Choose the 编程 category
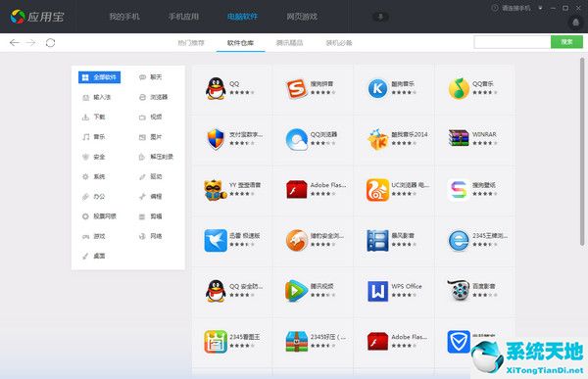Image resolution: width=588 pixels, height=379 pixels. click(x=150, y=197)
